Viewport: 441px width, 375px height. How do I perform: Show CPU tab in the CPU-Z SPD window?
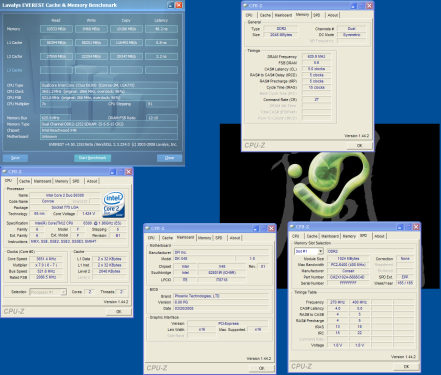coord(296,236)
